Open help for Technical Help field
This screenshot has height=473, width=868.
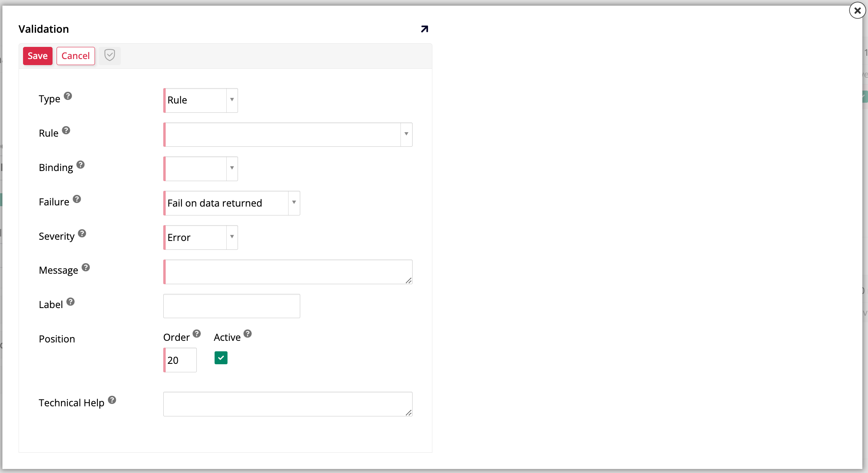[x=112, y=400]
